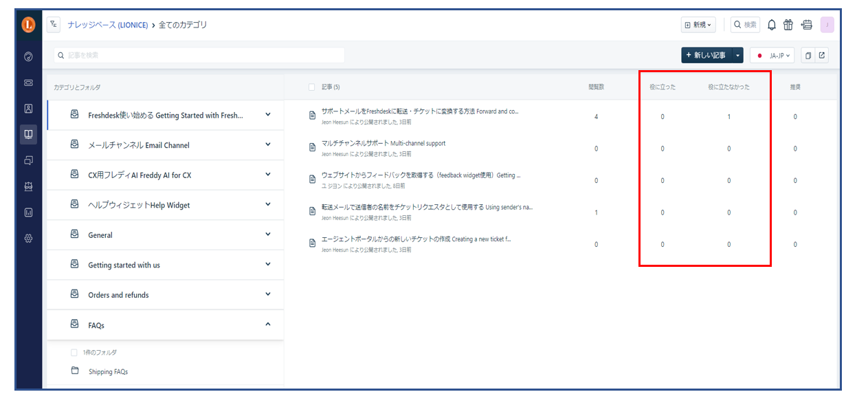The height and width of the screenshot is (414, 868).
Task: Expand the メールチャンネル Email Channel chevron
Action: click(x=268, y=144)
